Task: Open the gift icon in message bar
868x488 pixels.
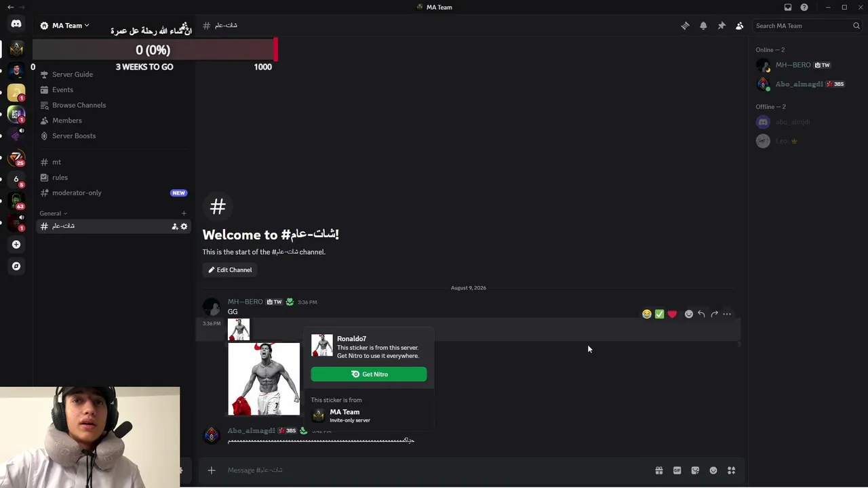Action: pos(658,470)
